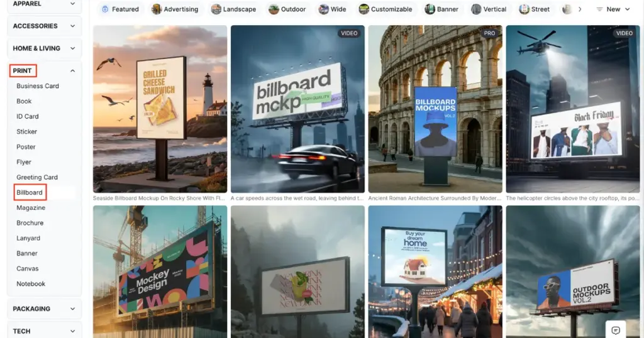The width and height of the screenshot is (644, 338).
Task: Click the PRO badge on Colosseum mockup
Action: pos(489,33)
